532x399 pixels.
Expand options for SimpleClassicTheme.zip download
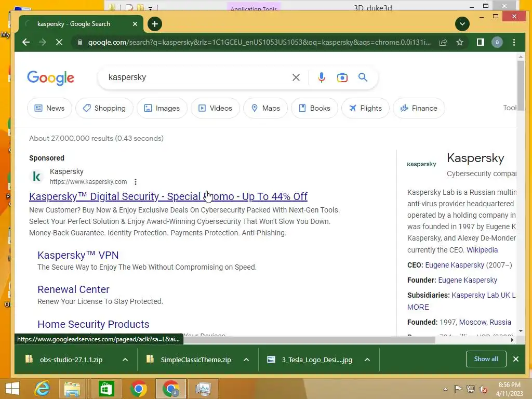[x=246, y=360]
